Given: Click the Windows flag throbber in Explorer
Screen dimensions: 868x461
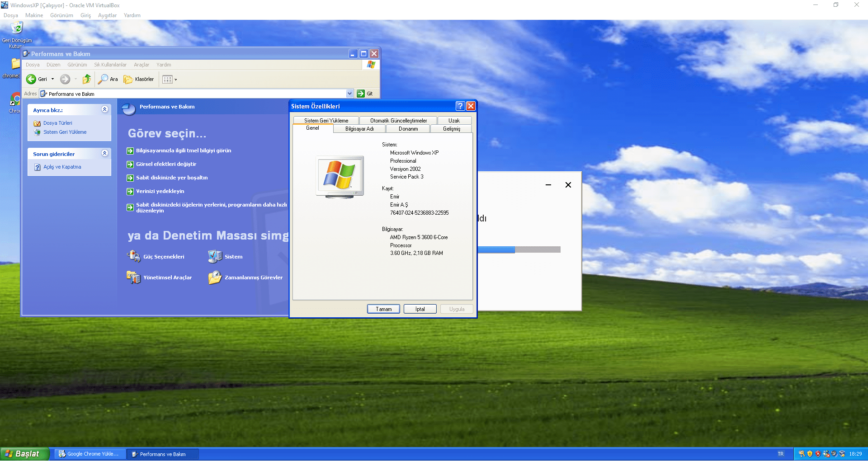Looking at the screenshot, I should (371, 65).
